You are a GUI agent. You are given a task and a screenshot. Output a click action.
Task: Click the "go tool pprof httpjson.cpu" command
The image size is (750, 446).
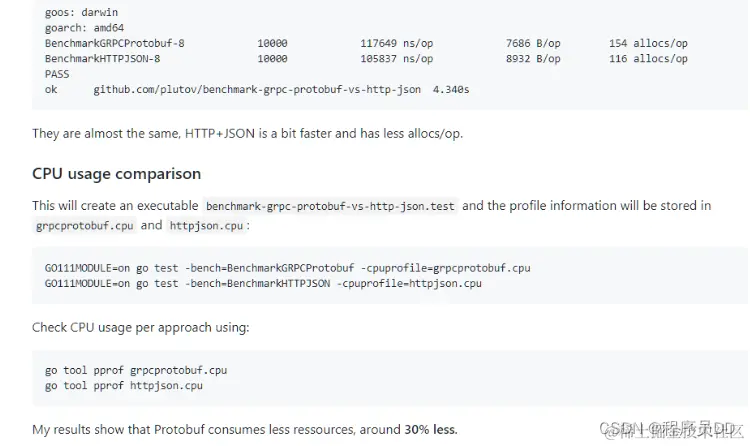(124, 385)
